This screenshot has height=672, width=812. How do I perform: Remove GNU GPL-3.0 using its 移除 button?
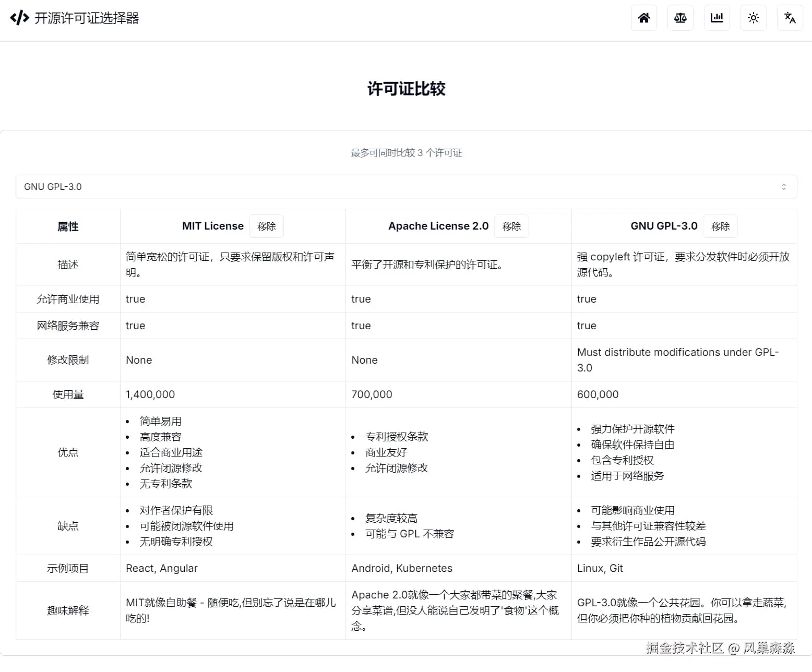click(720, 226)
